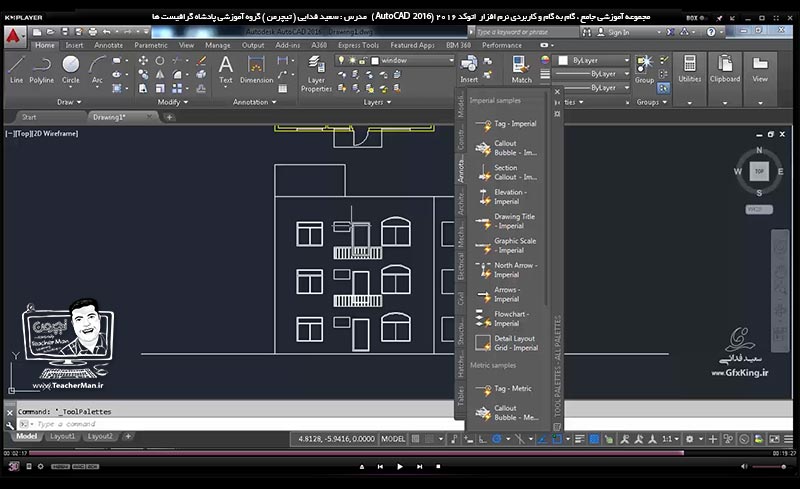Screen dimensions: 800x489
Task: Adjust the KMPlayer volume slider
Action: tap(769, 467)
